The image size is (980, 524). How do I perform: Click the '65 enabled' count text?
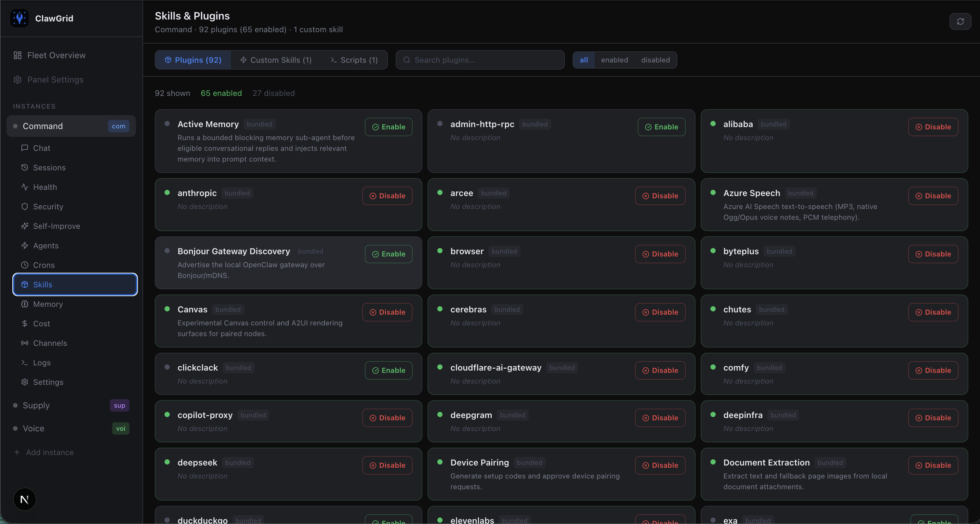[221, 93]
